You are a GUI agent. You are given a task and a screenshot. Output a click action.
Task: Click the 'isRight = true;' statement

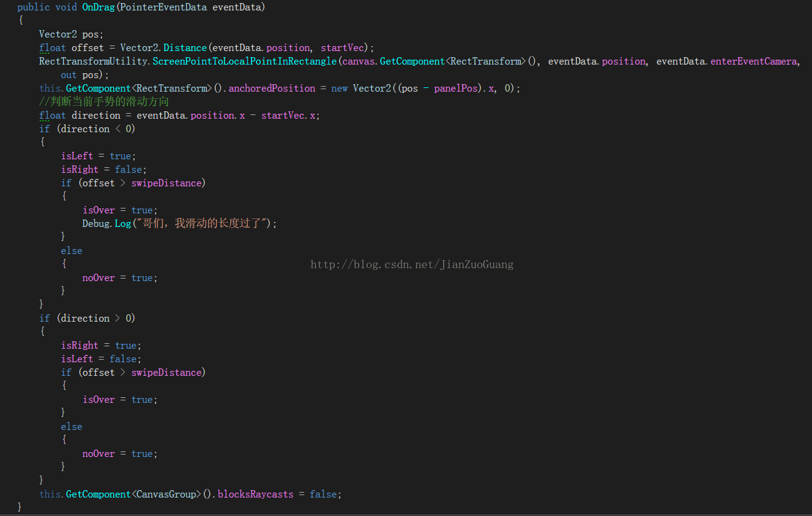[101, 346]
